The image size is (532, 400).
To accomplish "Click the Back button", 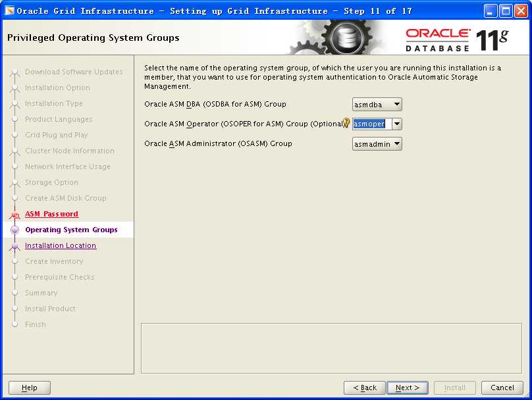I will [x=365, y=387].
